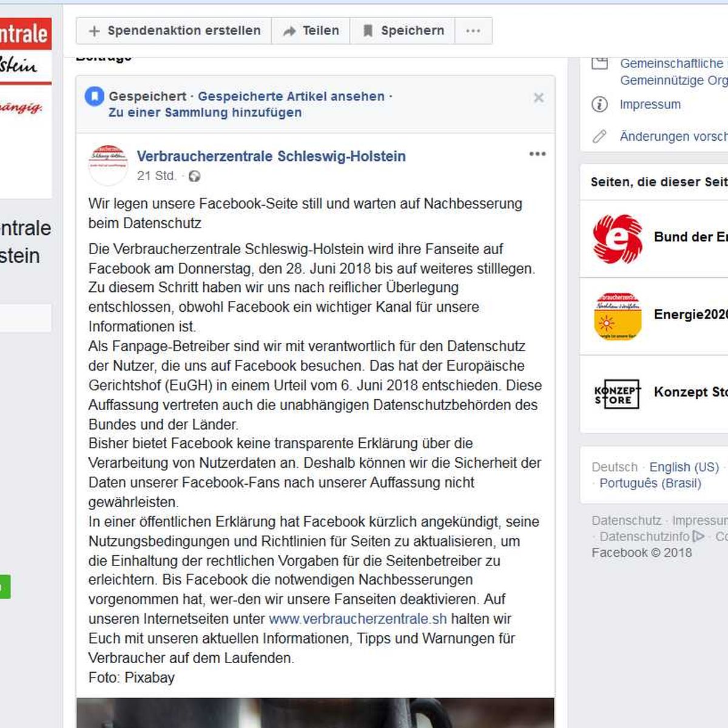Image resolution: width=728 pixels, height=728 pixels.
Task: Click Zu einer Sammlung hinzufügen
Action: [x=205, y=112]
